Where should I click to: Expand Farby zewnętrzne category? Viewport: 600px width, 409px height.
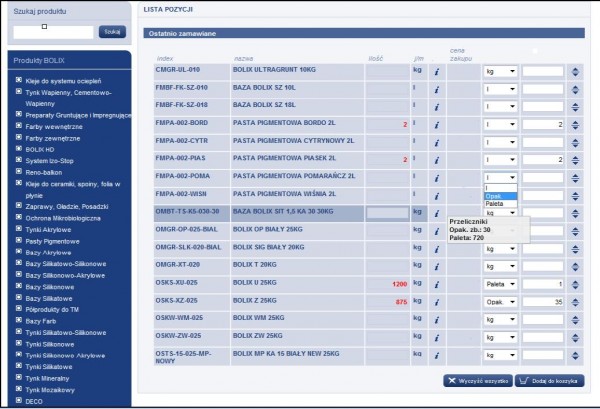point(19,137)
